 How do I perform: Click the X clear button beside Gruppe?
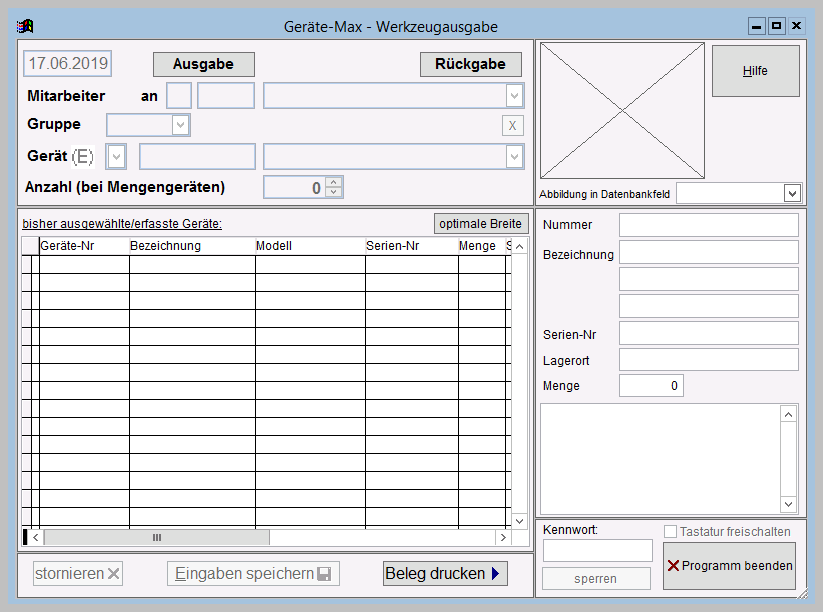coord(512,125)
